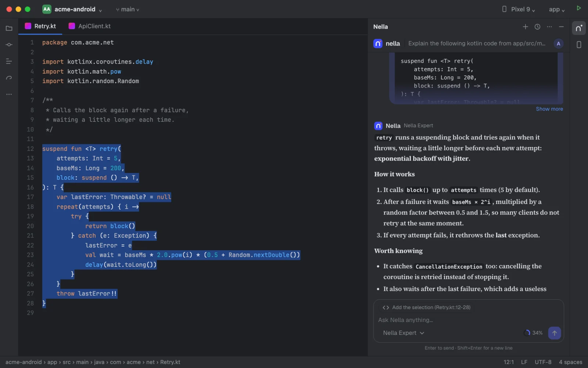Viewport: 588px width, 368px height.
Task: Run the app with play button
Action: coord(579,8)
